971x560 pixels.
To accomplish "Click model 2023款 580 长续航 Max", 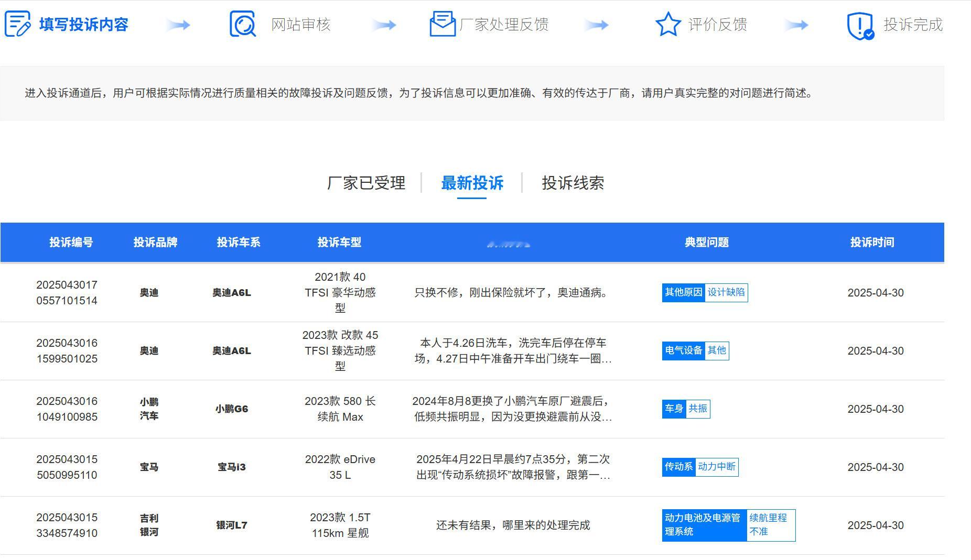I will (x=340, y=409).
